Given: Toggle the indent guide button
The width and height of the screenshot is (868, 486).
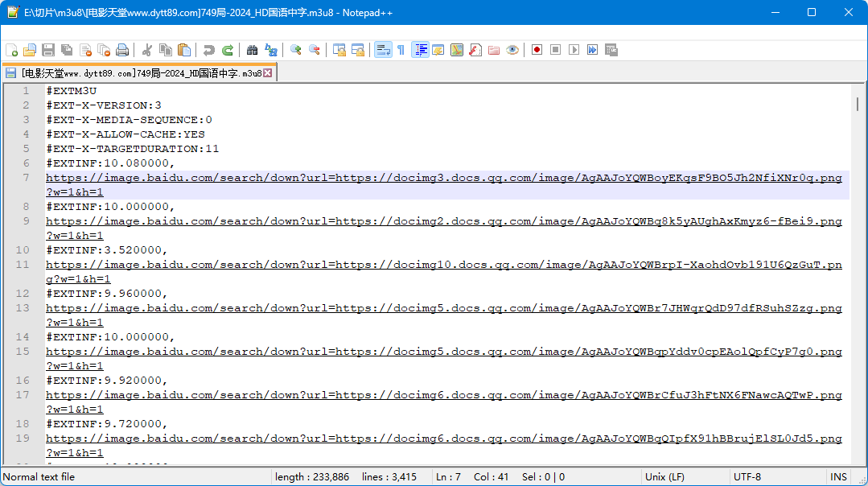Looking at the screenshot, I should [420, 50].
